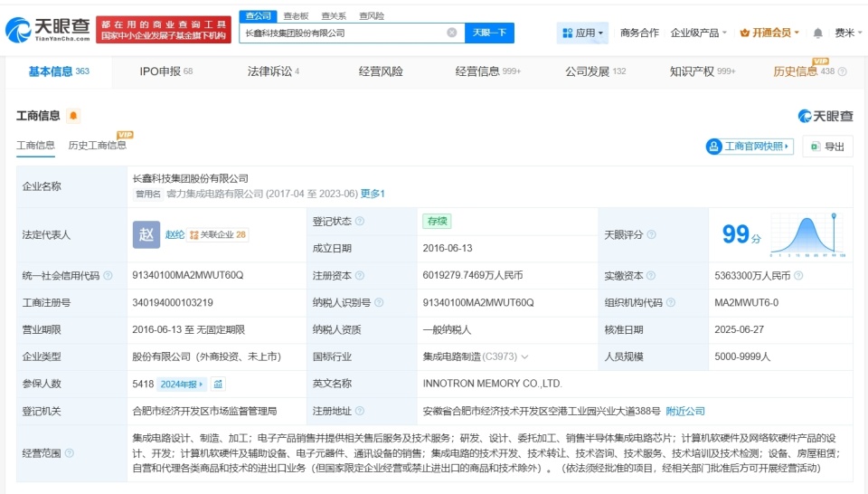868x494 pixels.
Task: Switch to the 查老板 search tab
Action: point(297,16)
